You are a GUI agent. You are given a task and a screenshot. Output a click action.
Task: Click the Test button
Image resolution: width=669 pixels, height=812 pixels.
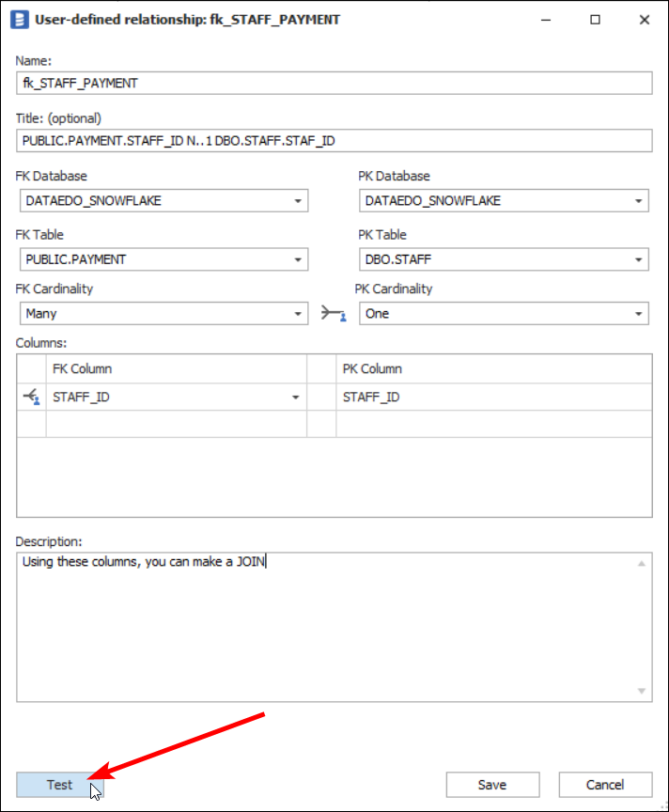[60, 785]
